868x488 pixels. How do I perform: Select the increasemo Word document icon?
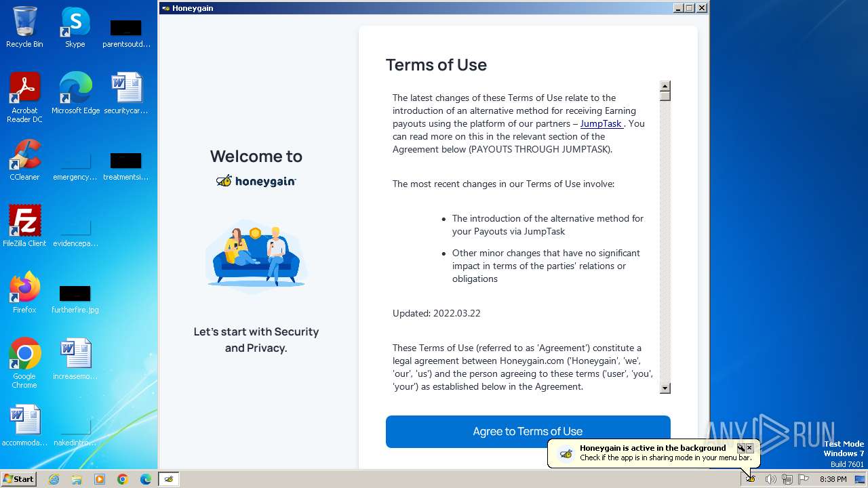[75, 359]
